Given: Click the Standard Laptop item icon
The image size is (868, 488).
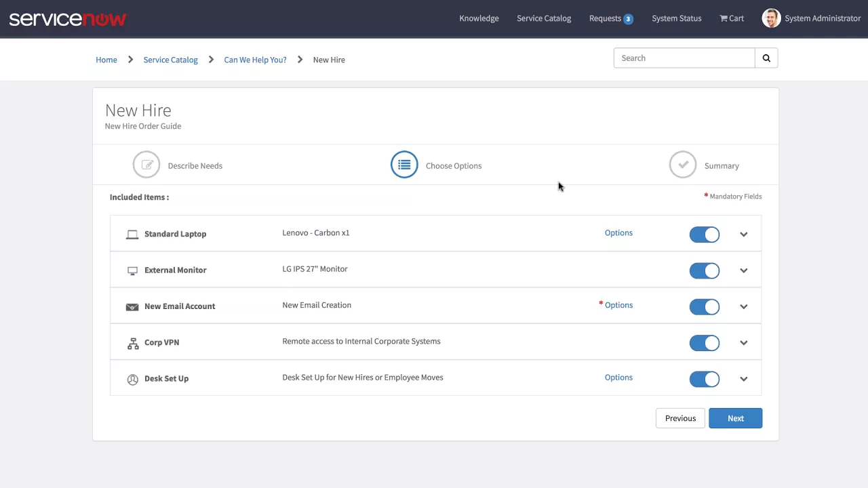Looking at the screenshot, I should (x=132, y=234).
